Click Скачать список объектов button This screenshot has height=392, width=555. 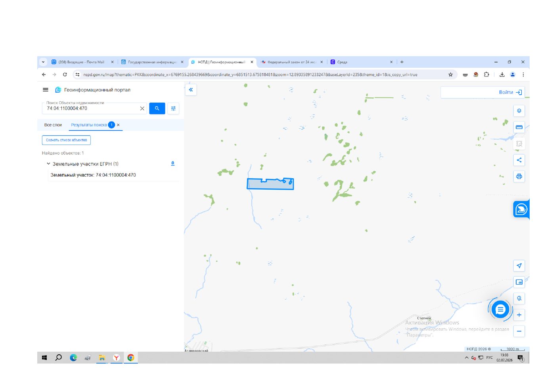coord(66,140)
